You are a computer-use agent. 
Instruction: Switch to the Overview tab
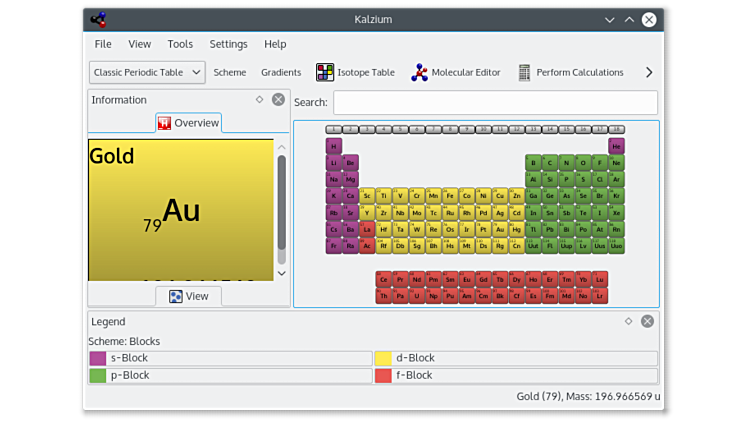point(188,123)
